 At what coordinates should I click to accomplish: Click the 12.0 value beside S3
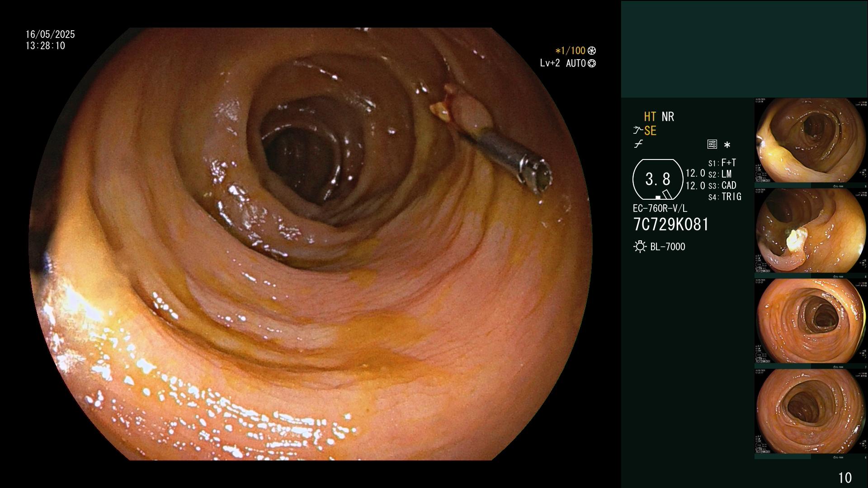(695, 185)
